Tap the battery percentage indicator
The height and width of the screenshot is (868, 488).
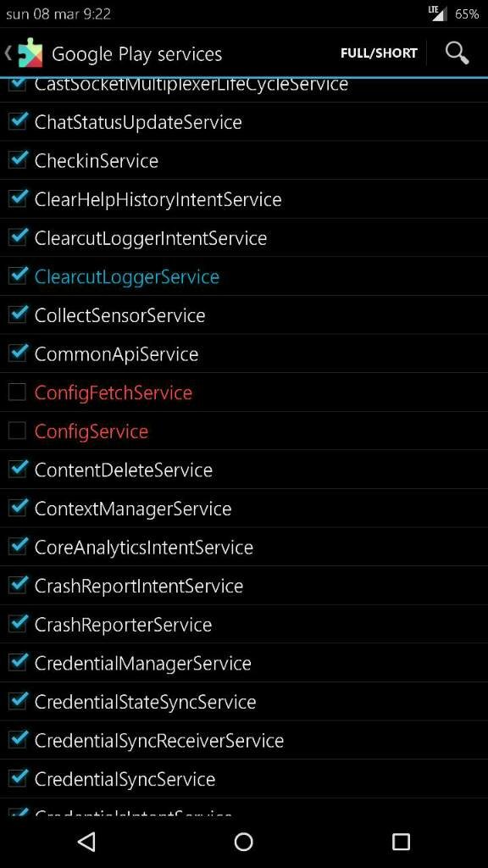(x=467, y=14)
